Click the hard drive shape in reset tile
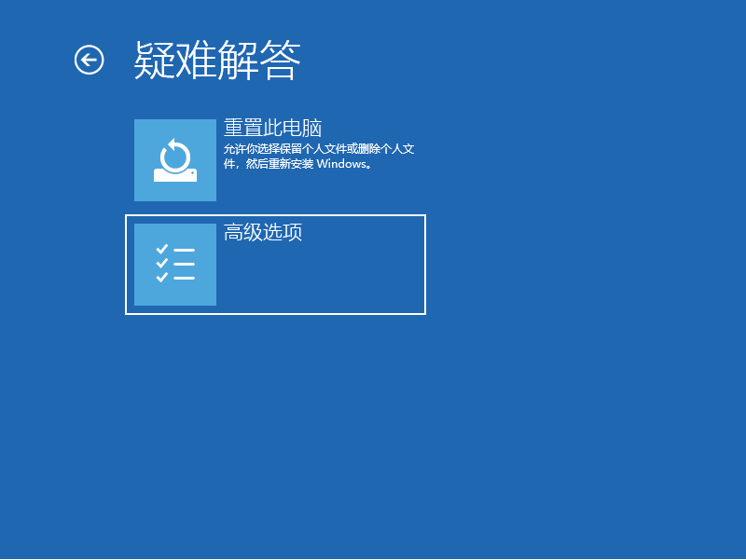 tap(175, 175)
